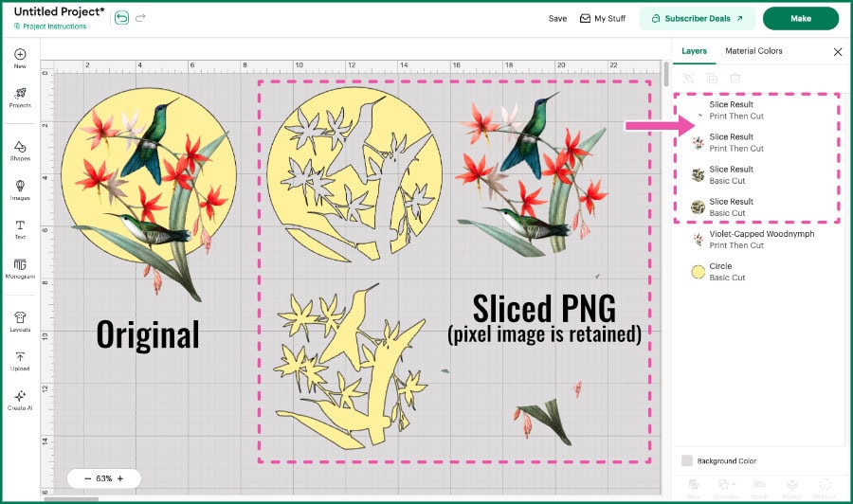Select the leftover leaf and flower fragment
The width and height of the screenshot is (853, 504).
click(543, 423)
